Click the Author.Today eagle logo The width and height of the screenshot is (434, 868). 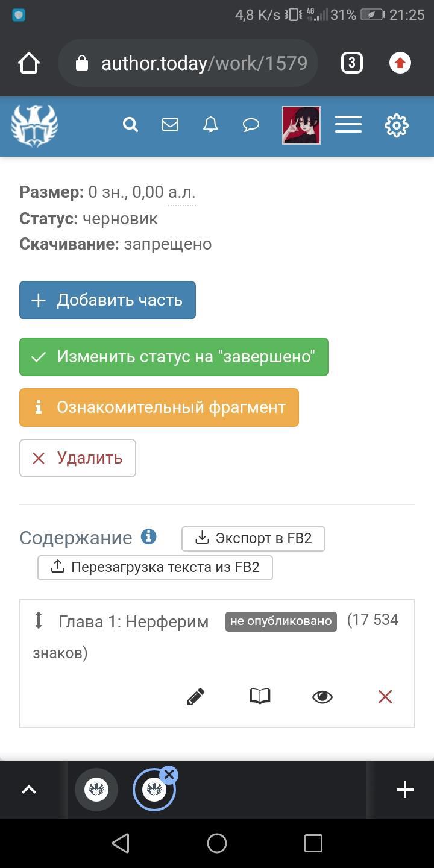[34, 125]
